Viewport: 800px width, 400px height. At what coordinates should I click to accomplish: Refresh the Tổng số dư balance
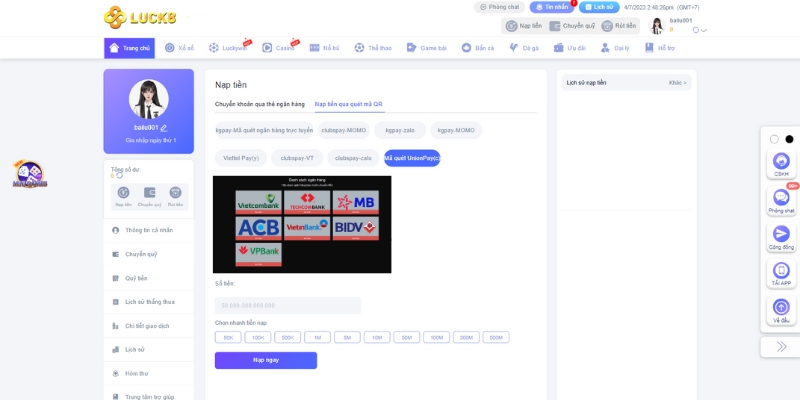coord(119,176)
